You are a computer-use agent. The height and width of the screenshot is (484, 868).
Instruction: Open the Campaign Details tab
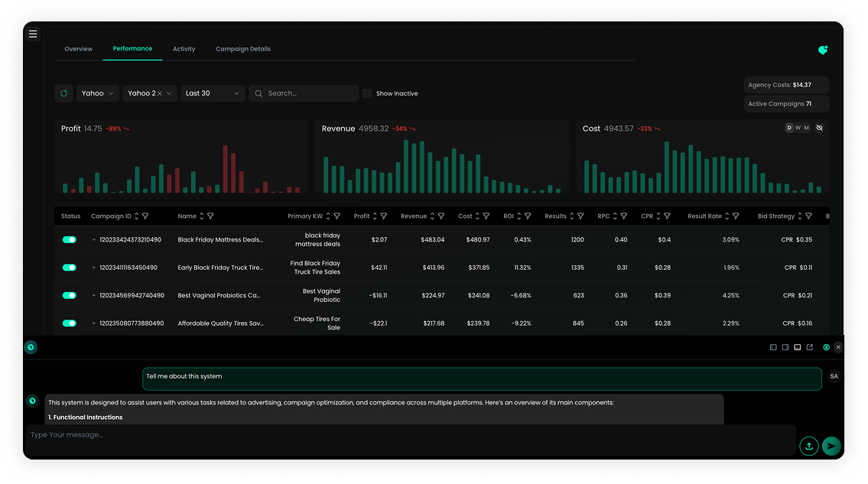point(243,48)
